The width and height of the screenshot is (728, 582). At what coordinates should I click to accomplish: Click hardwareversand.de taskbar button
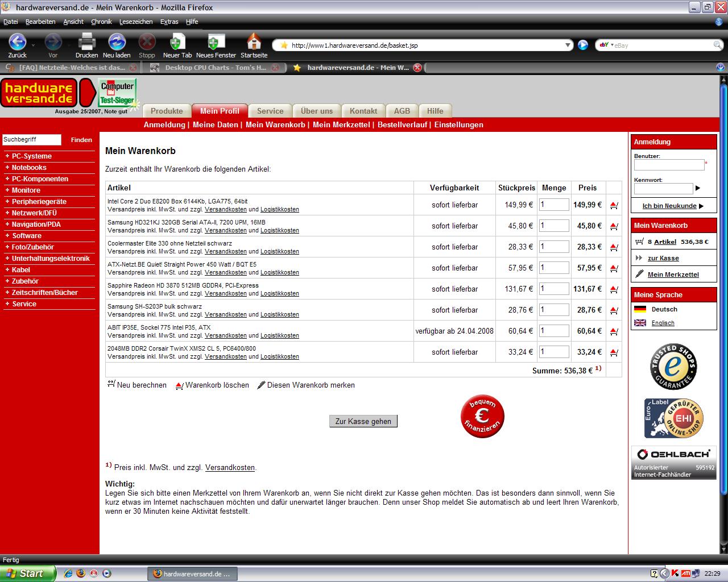click(192, 574)
